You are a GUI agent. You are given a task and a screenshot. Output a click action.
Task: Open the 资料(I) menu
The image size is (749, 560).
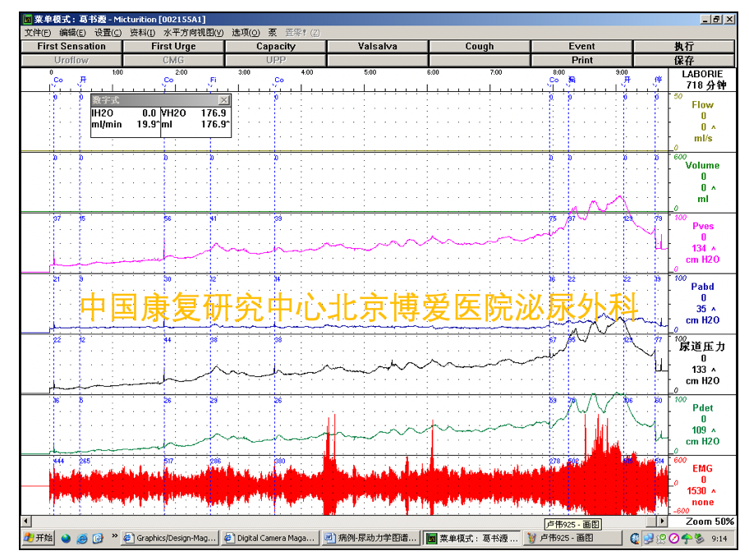[142, 33]
